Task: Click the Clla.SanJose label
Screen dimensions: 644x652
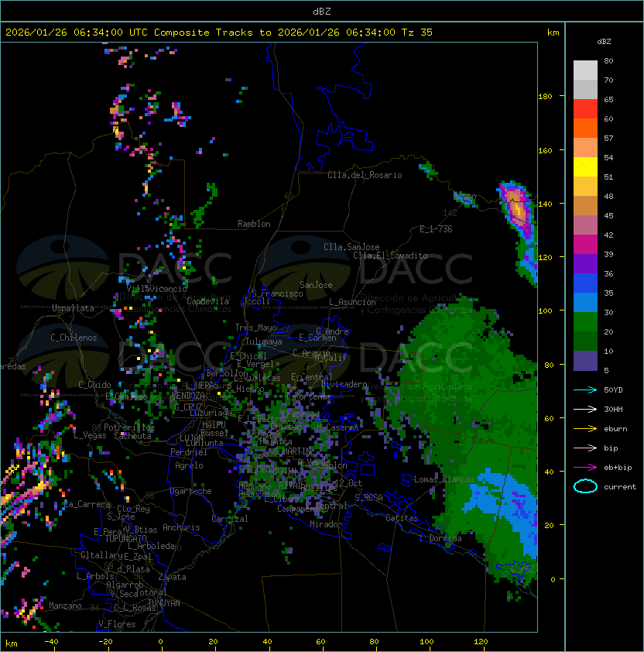Action: point(351,246)
